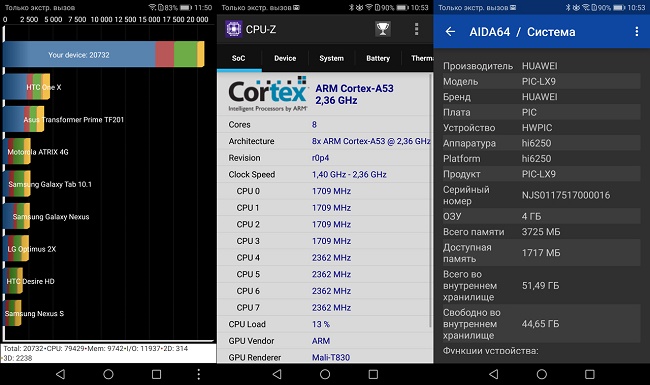Tap Свободно во внутреннем хранилище row
The width and height of the screenshot is (650, 385).
pos(541,324)
